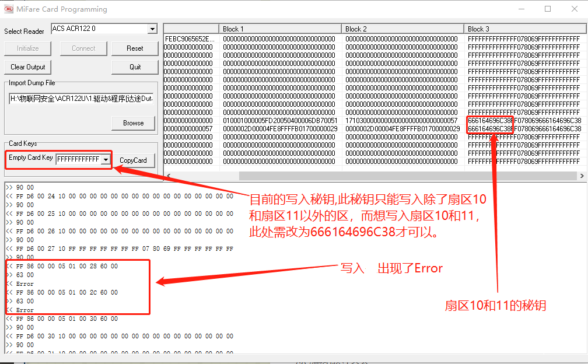Viewport: 588px width, 364px height.
Task: Click the grayed-out Connect button
Action: 83,48
